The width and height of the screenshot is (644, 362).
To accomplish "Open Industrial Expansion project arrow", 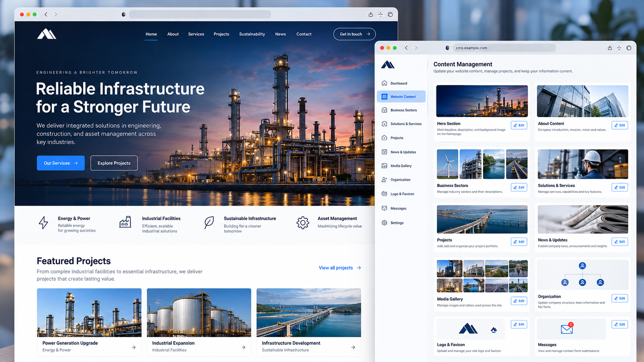I will (x=243, y=347).
